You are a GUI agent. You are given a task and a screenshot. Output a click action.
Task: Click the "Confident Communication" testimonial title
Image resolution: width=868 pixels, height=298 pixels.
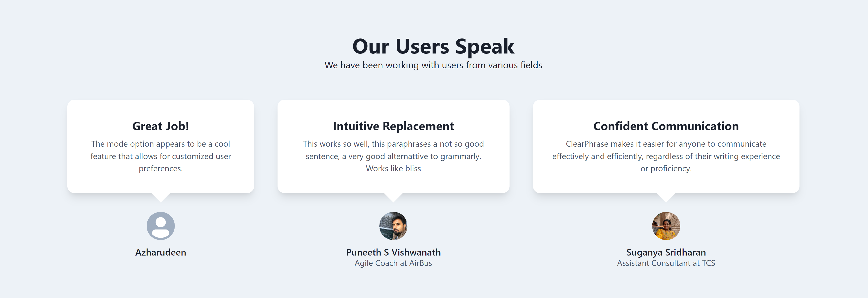point(666,126)
